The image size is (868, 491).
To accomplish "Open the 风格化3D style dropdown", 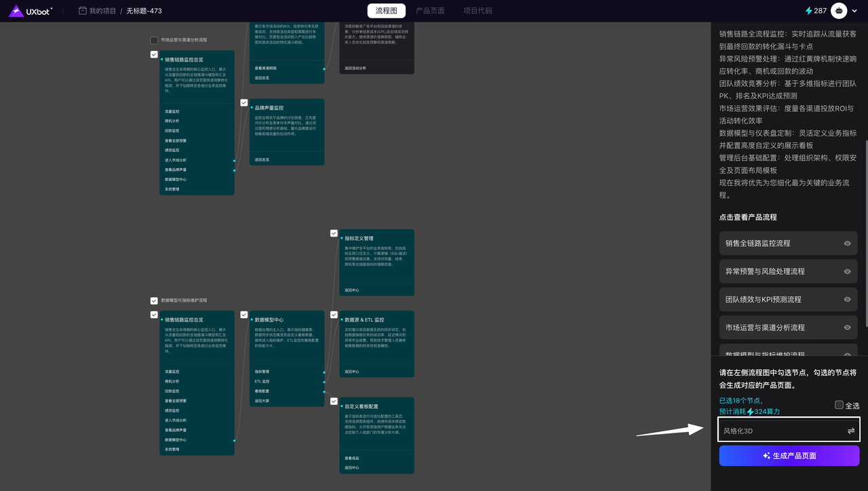I will tap(781, 431).
